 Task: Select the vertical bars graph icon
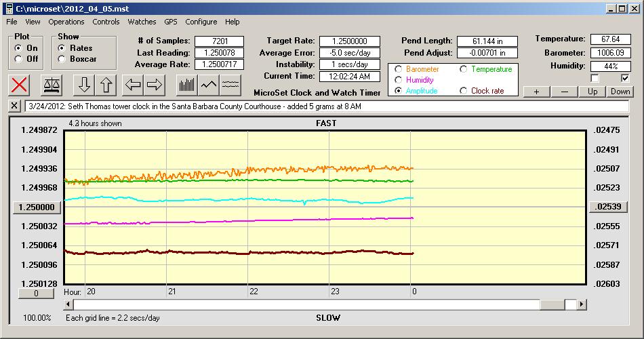tap(186, 85)
